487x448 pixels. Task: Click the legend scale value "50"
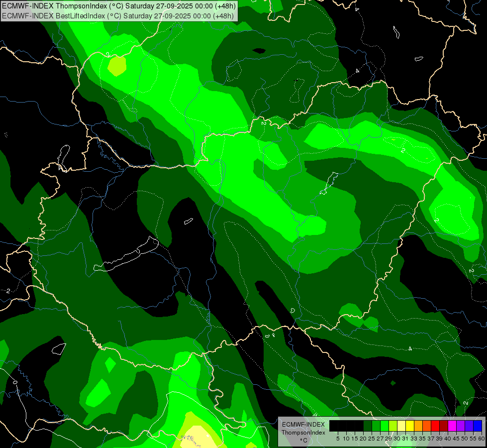tap(465, 439)
